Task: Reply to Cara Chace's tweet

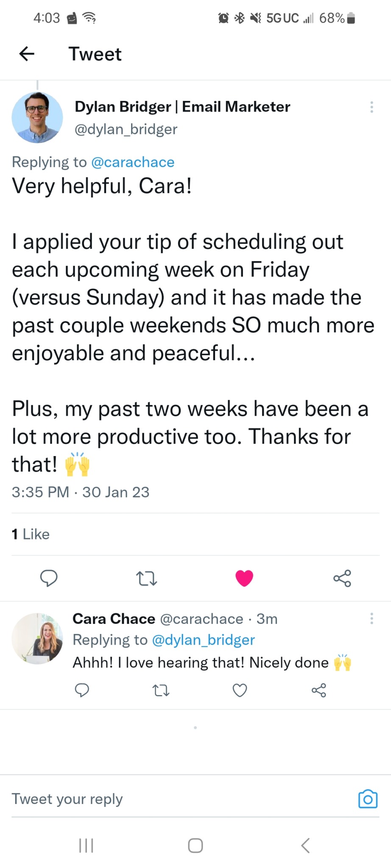Action: pyautogui.click(x=82, y=690)
